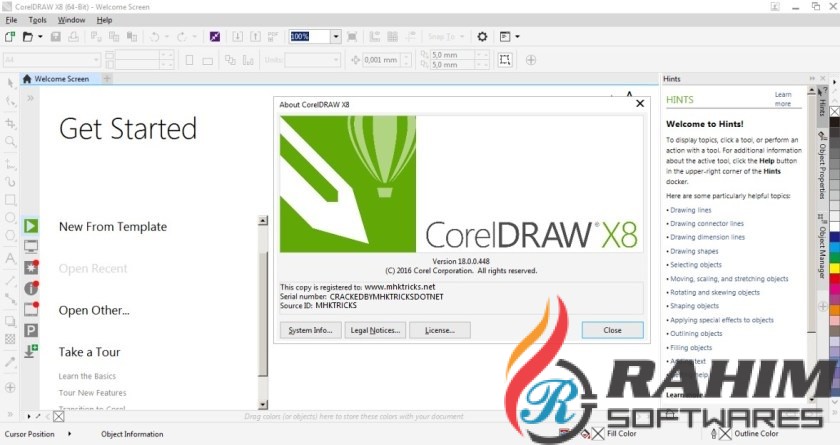This screenshot has height=445, width=840.
Task: Open the 'Drawing lines' hint topic
Action: (x=691, y=210)
